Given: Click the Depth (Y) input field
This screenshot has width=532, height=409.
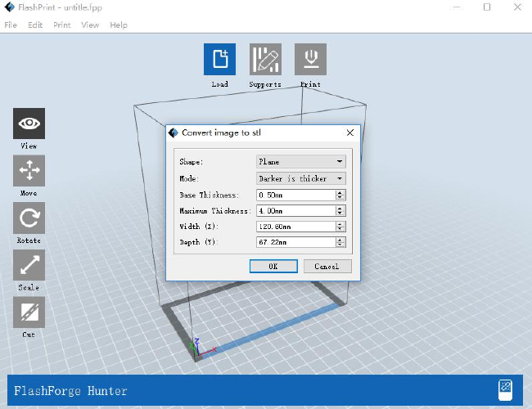Looking at the screenshot, I should pyautogui.click(x=295, y=242).
